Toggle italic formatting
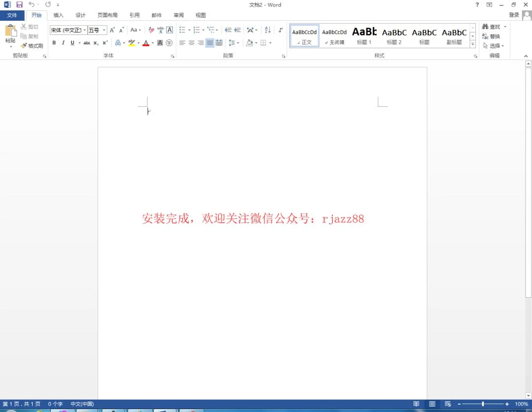Image resolution: width=532 pixels, height=412 pixels. [x=63, y=43]
